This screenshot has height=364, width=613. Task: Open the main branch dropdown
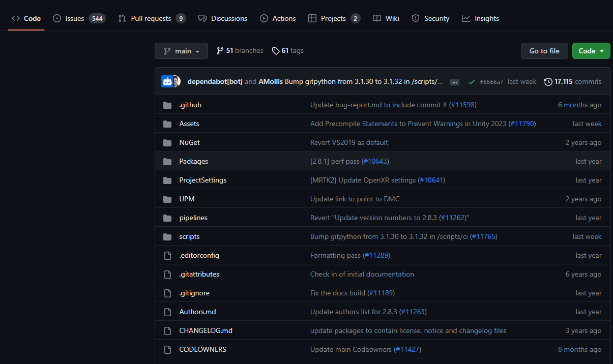coord(181,51)
